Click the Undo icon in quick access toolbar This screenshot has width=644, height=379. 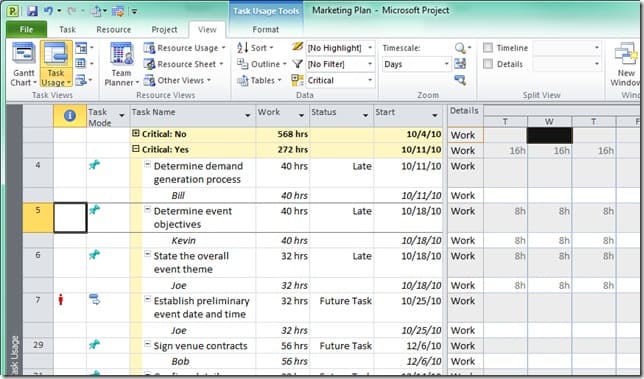[x=49, y=10]
